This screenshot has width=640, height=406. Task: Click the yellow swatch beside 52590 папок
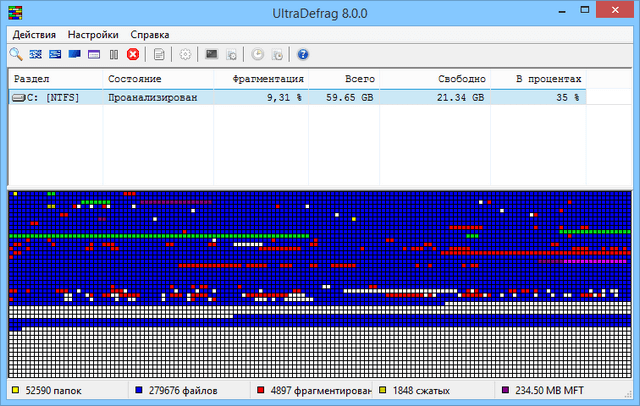(x=16, y=390)
